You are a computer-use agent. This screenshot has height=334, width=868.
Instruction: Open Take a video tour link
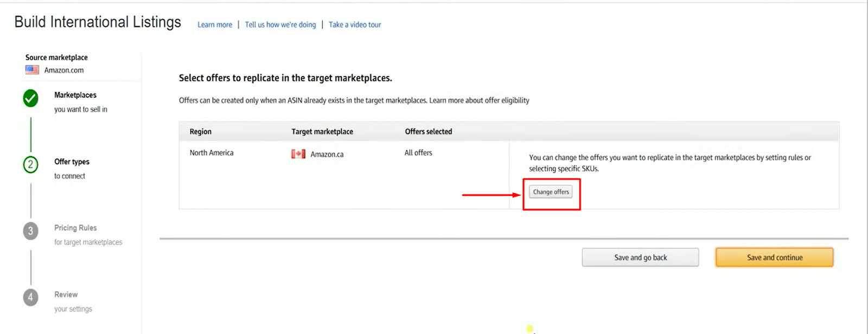355,25
